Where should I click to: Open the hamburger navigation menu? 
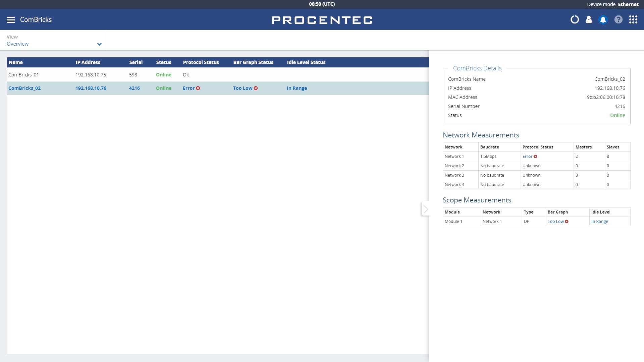coord(11,20)
